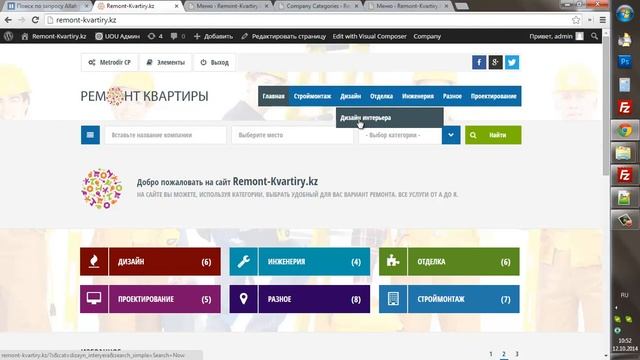640x360 pixels.
Task: Open the Проектирование navigation item
Action: pyautogui.click(x=493, y=96)
